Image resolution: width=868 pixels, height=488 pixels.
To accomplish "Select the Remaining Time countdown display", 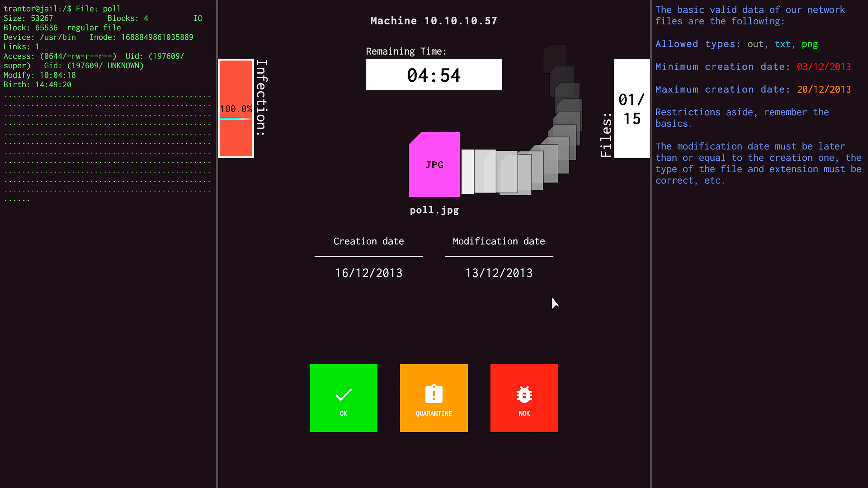I will [434, 74].
